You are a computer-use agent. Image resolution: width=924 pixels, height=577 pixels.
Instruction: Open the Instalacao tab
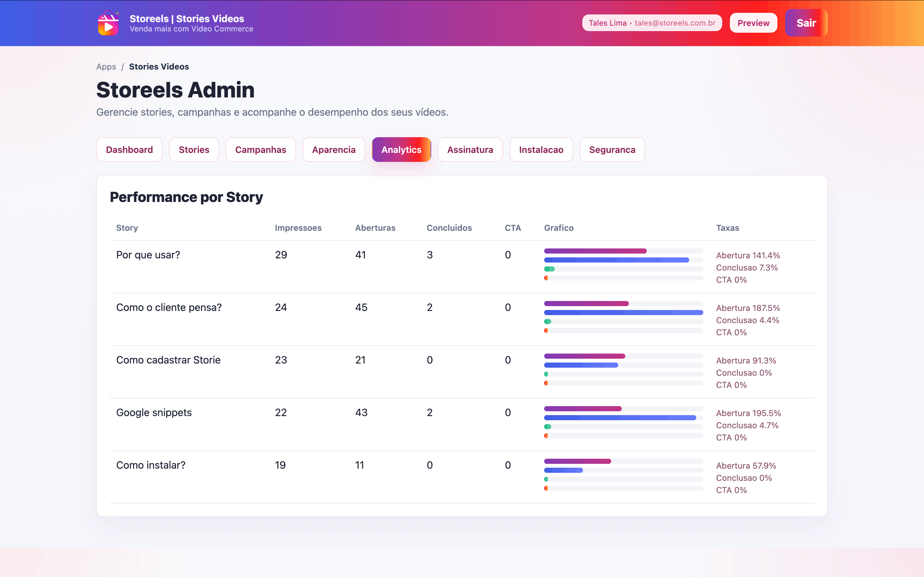pos(541,150)
